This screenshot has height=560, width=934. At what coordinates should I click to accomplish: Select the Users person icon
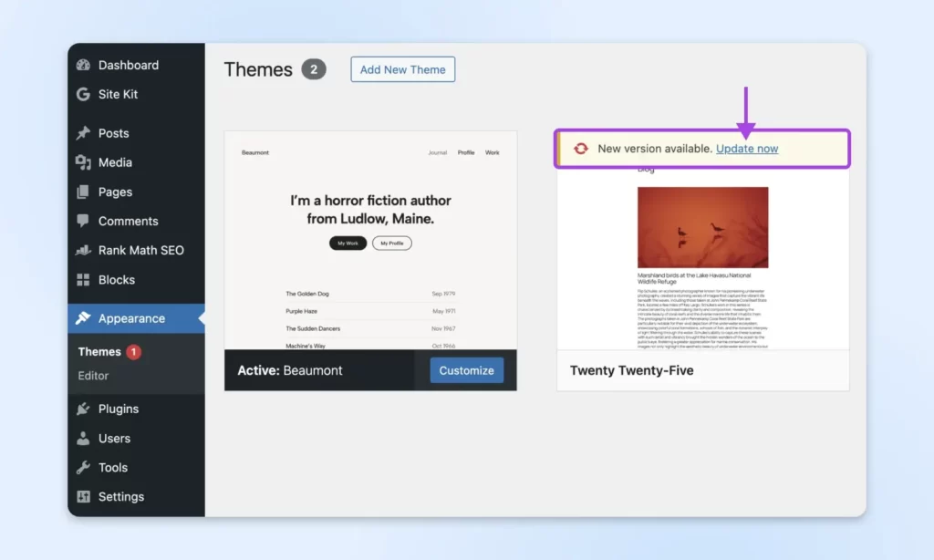pyautogui.click(x=83, y=438)
